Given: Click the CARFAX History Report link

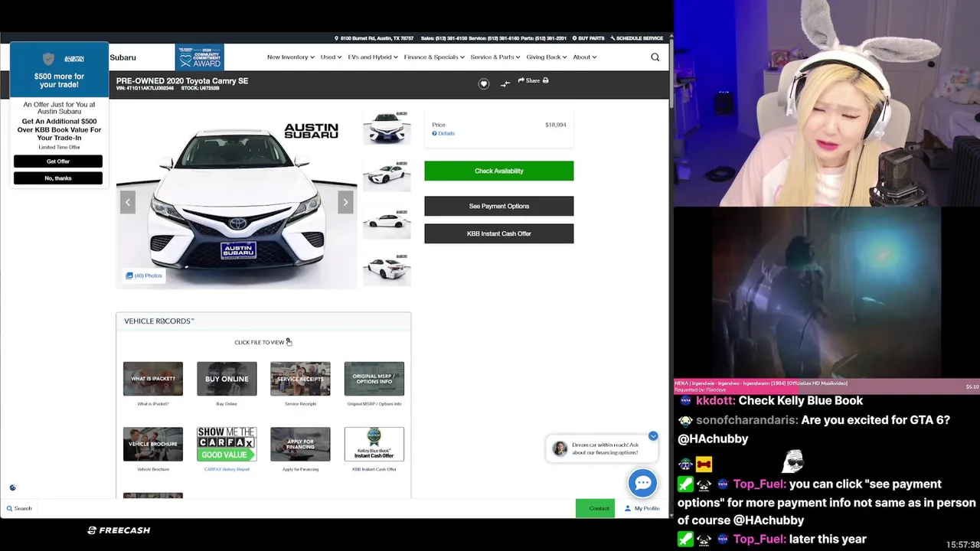Looking at the screenshot, I should [227, 469].
